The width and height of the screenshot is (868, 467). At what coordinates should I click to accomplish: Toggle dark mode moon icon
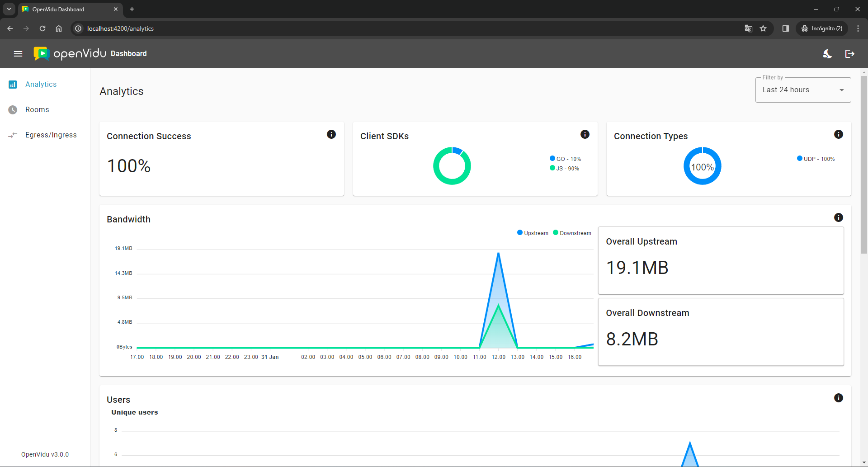point(827,54)
